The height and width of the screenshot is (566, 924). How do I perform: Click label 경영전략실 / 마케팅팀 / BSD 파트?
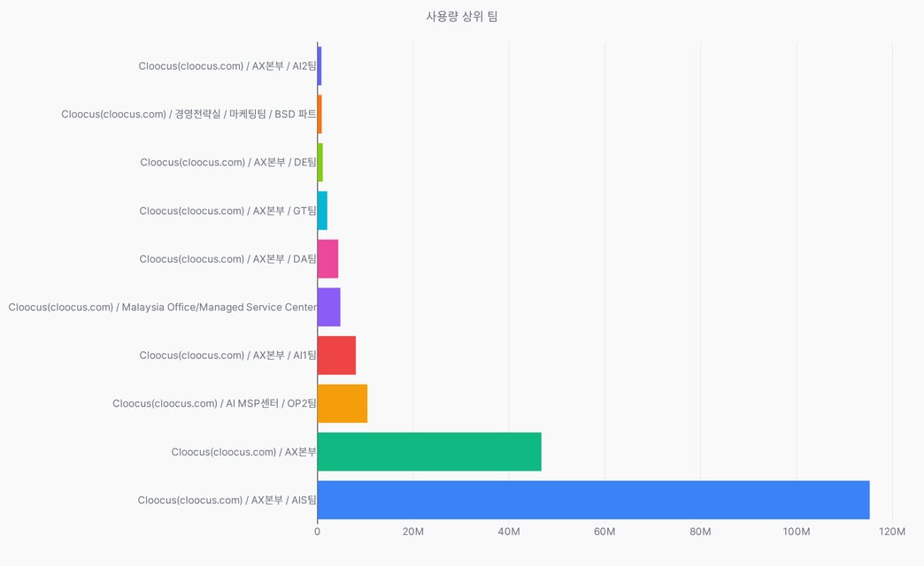coord(189,114)
